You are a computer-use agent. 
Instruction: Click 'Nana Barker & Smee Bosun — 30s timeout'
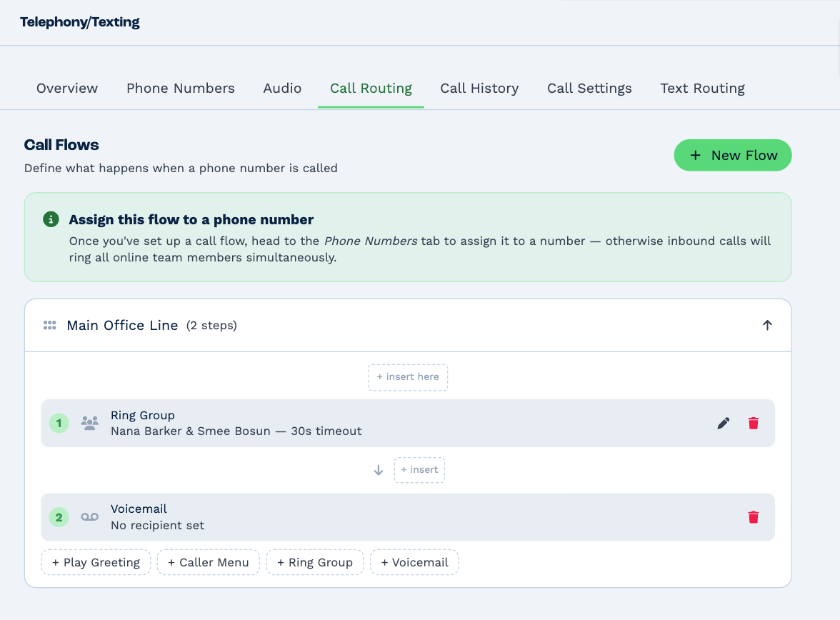(236, 431)
